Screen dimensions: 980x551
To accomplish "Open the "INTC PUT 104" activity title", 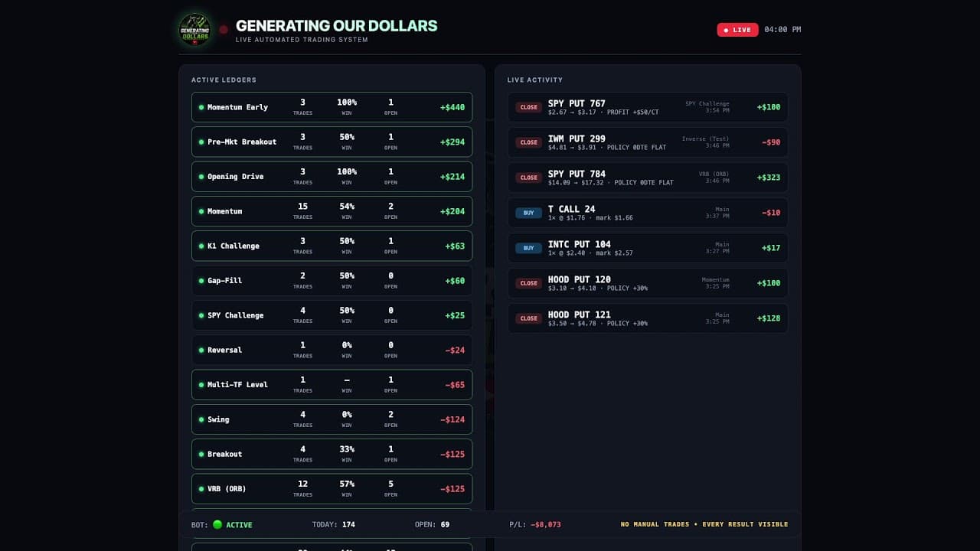I will point(580,244).
